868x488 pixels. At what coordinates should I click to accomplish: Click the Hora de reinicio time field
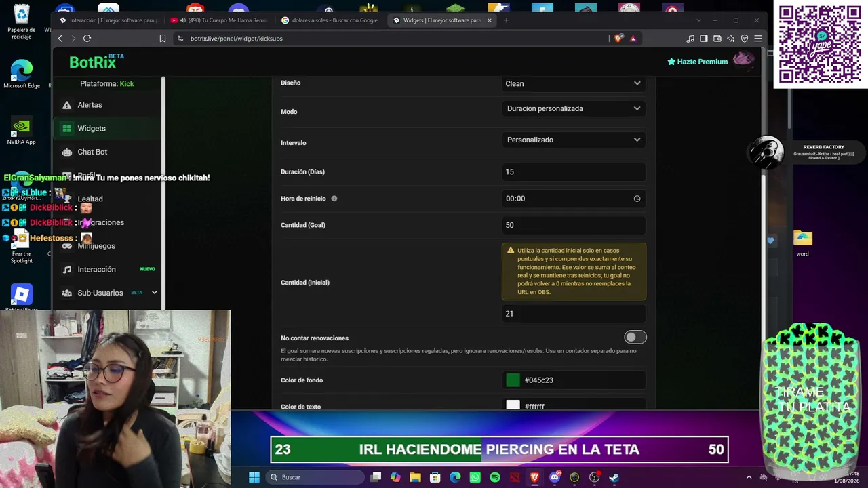click(573, 199)
